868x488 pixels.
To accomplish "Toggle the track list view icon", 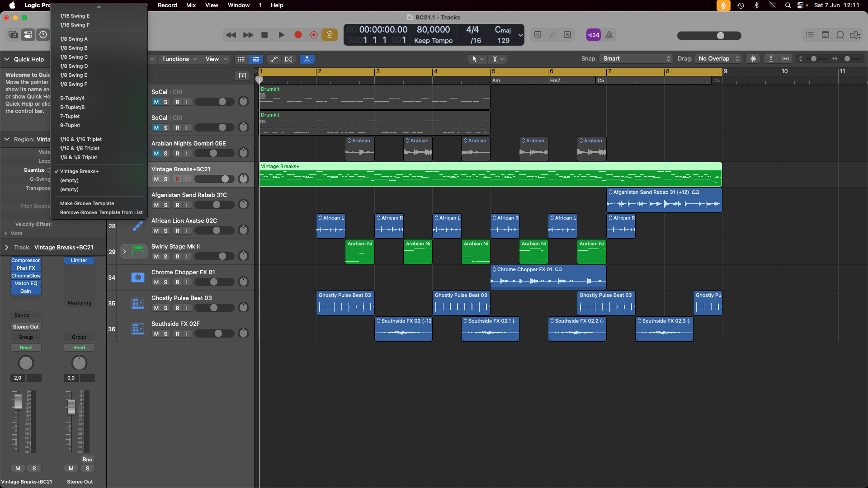I will [x=256, y=59].
